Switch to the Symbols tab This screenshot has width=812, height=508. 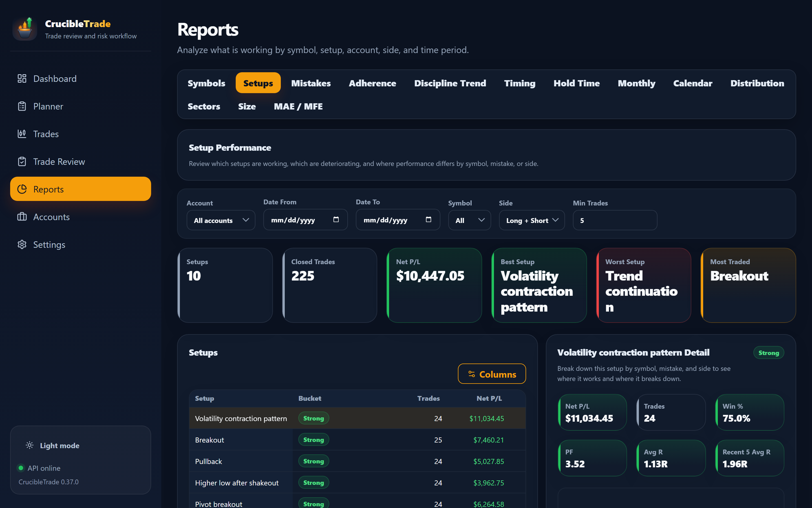206,83
